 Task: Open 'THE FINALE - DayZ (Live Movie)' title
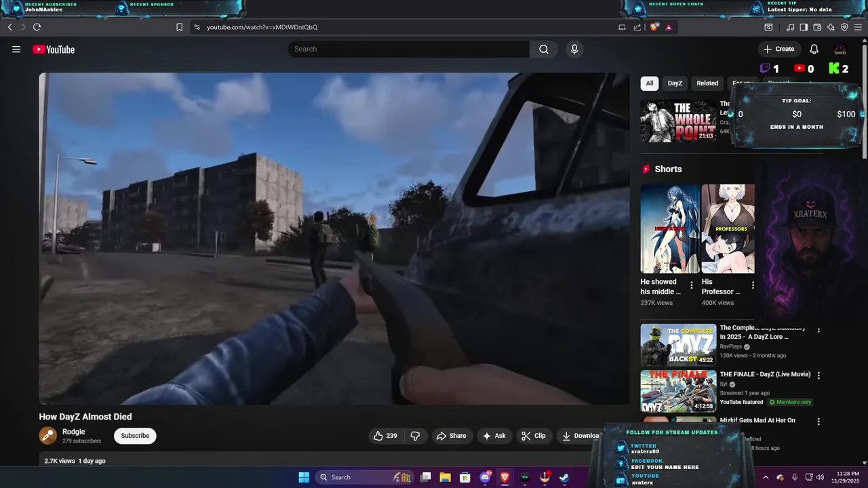coord(765,374)
